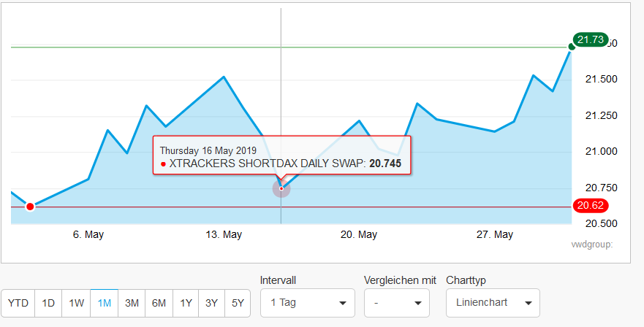This screenshot has width=644, height=327.
Task: Open the Intervall dropdown showing 1 Tag
Action: (x=307, y=303)
